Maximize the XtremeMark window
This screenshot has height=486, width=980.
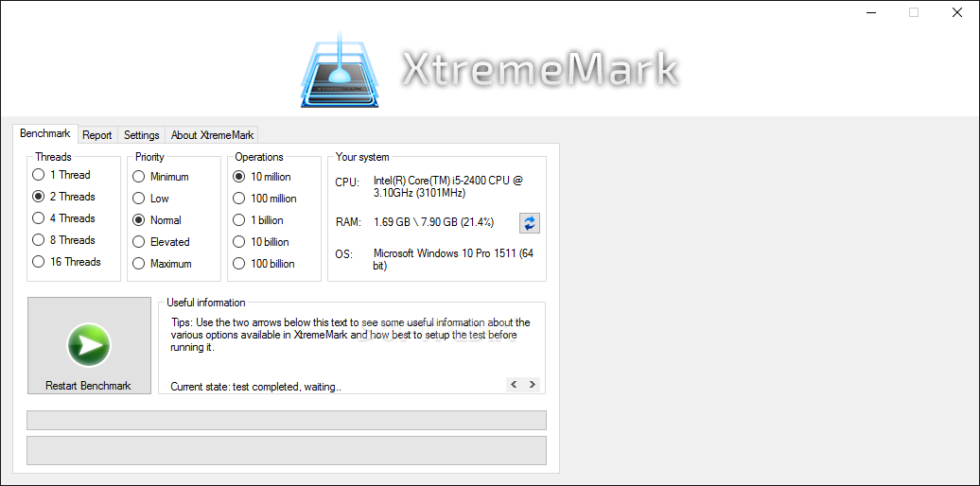pyautogui.click(x=914, y=12)
